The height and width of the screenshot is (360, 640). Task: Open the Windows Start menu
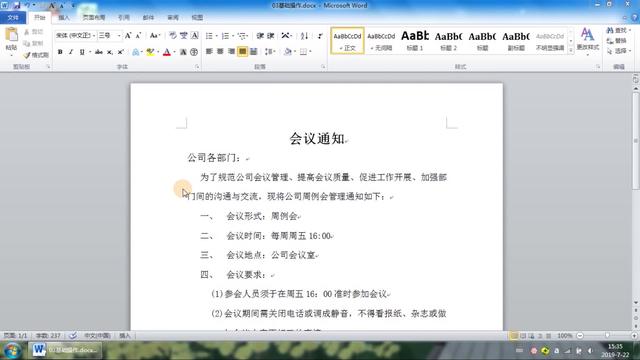[12, 351]
